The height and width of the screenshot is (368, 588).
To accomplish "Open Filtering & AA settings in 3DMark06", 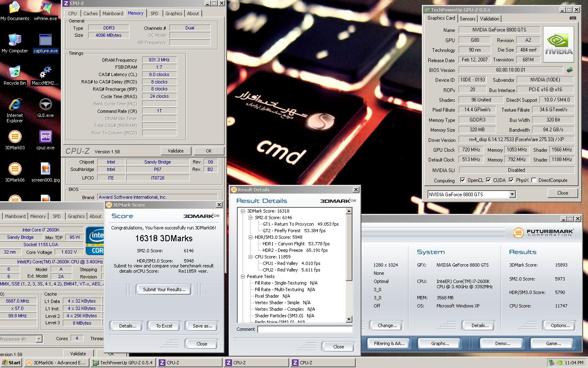I will click(389, 343).
